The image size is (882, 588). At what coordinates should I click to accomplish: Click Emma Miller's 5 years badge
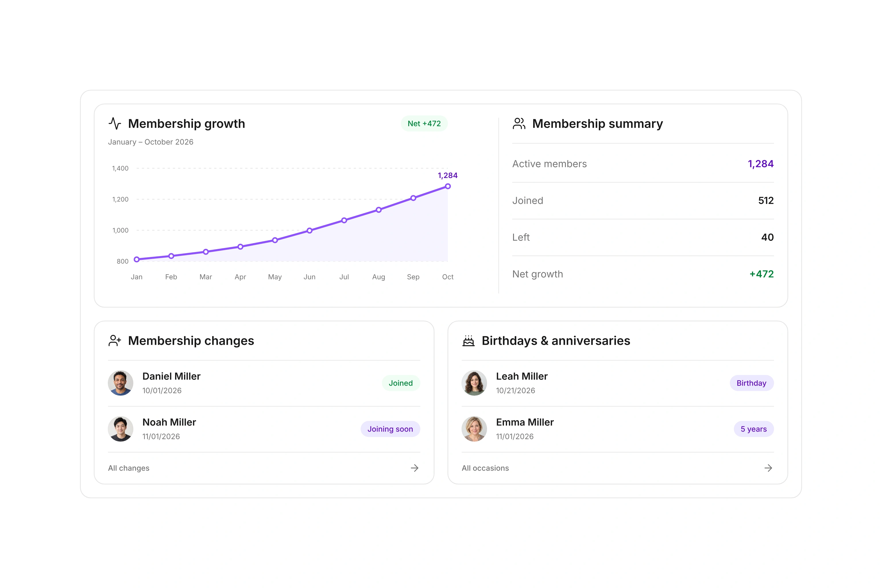tap(753, 429)
